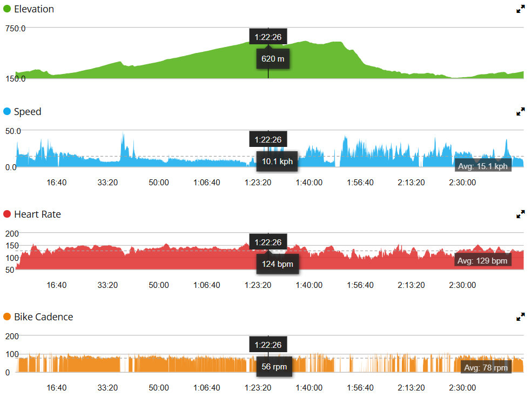
Task: Click the Avg: 15.1 kph label
Action: (483, 166)
